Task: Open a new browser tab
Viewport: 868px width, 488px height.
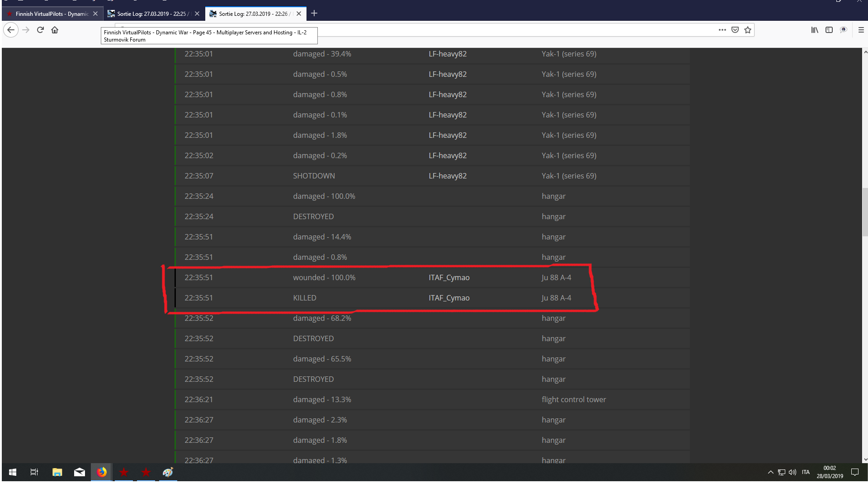Action: pyautogui.click(x=314, y=14)
